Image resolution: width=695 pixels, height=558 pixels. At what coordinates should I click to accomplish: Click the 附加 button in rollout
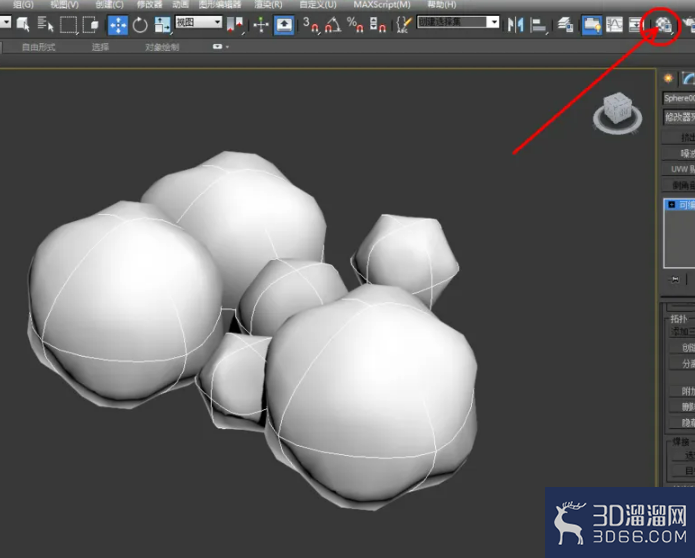point(682,391)
